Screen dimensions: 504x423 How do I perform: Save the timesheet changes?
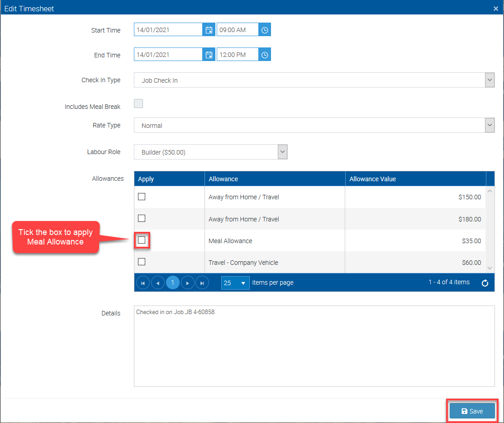click(472, 411)
